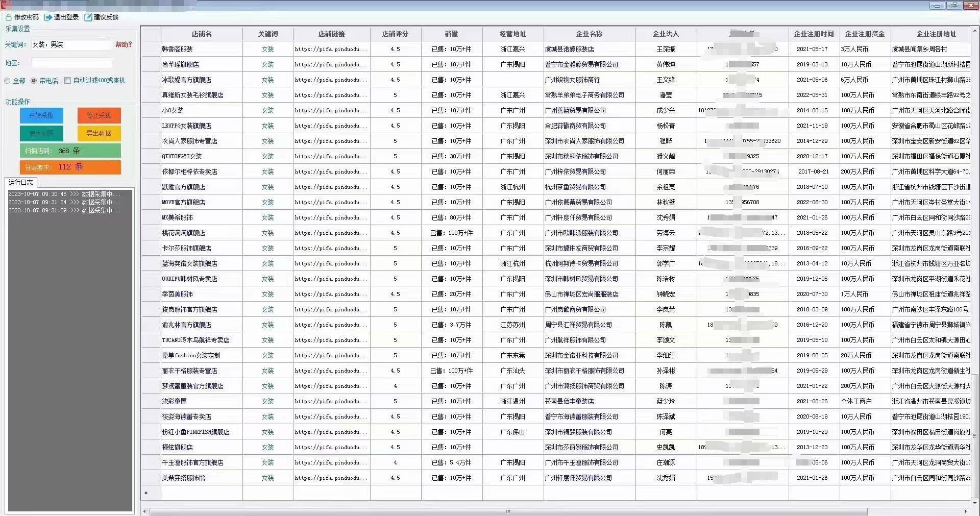Enable 自动过滤400或座机 checkbox
Screen dimensions: 980x516
pyautogui.click(x=67, y=81)
